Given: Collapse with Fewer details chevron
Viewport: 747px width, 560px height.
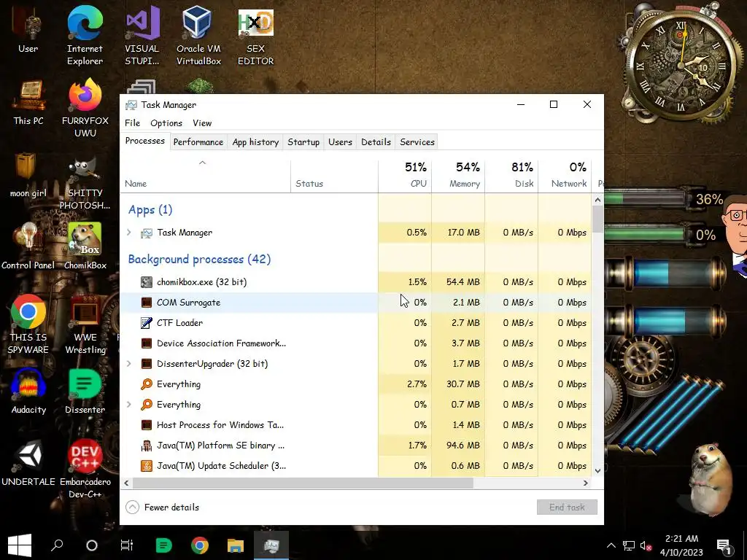Looking at the screenshot, I should point(132,507).
